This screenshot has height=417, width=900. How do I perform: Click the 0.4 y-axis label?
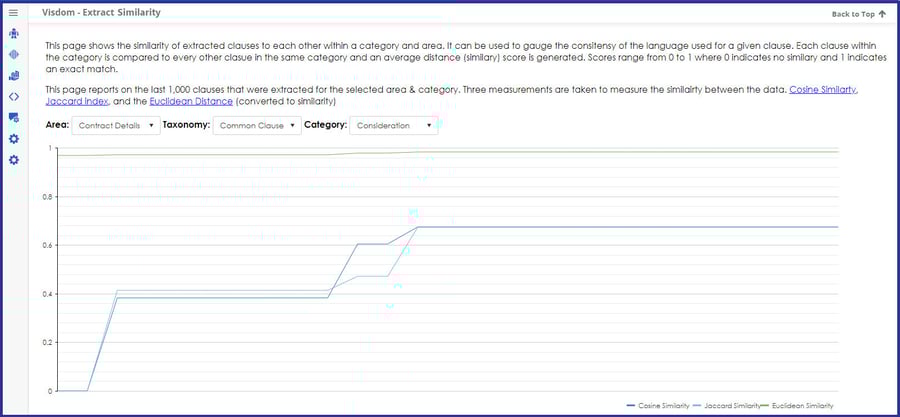(47, 294)
